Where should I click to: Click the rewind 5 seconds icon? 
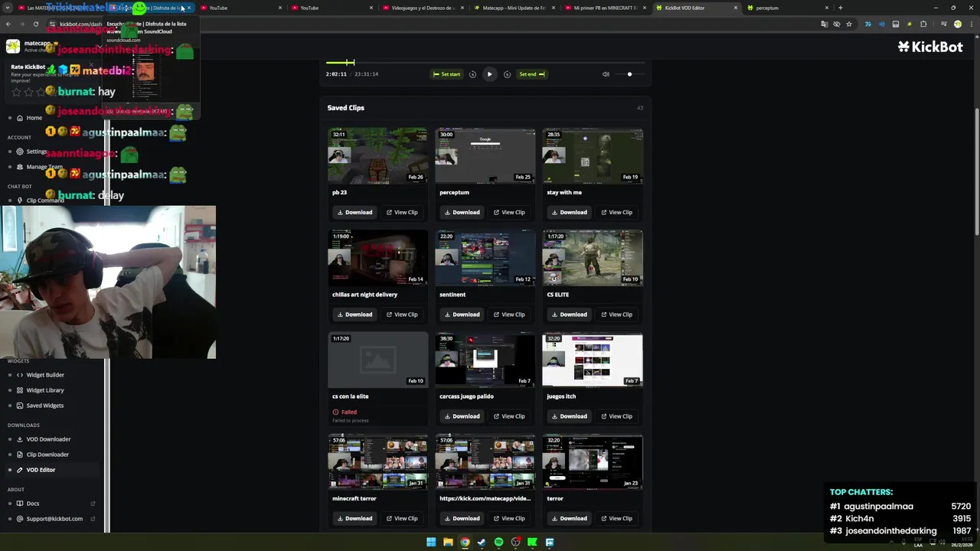pyautogui.click(x=472, y=74)
